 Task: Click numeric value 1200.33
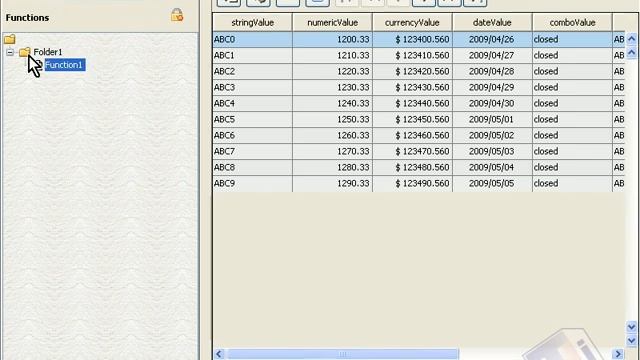[332, 40]
